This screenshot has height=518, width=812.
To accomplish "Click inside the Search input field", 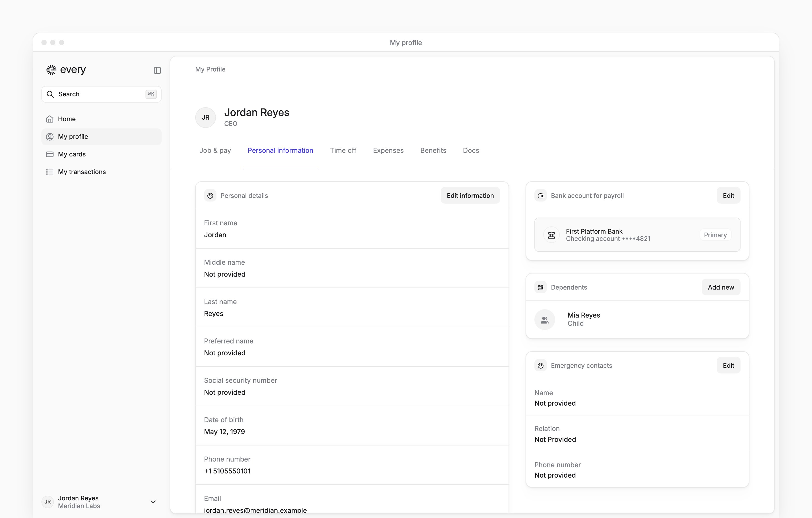I will [101, 94].
